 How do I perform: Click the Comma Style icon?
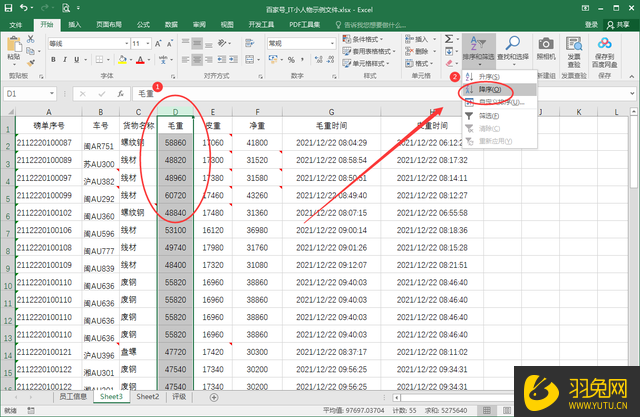pos(302,60)
